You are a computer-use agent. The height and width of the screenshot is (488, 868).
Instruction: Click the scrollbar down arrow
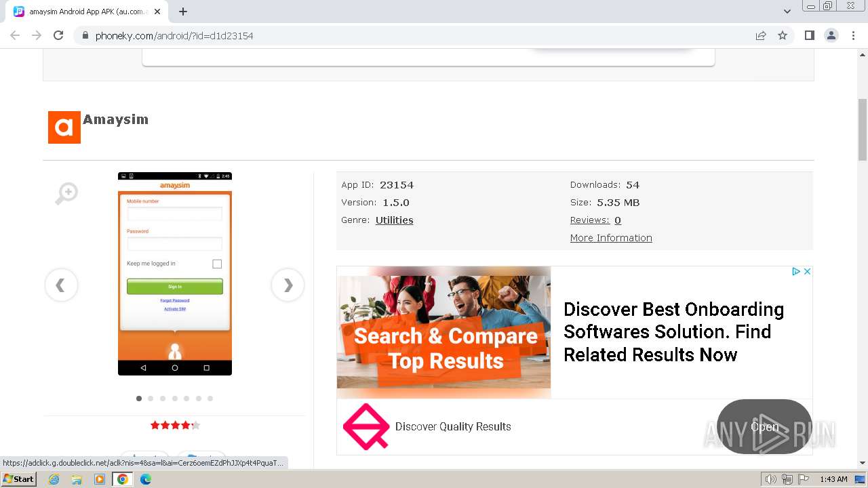(863, 463)
